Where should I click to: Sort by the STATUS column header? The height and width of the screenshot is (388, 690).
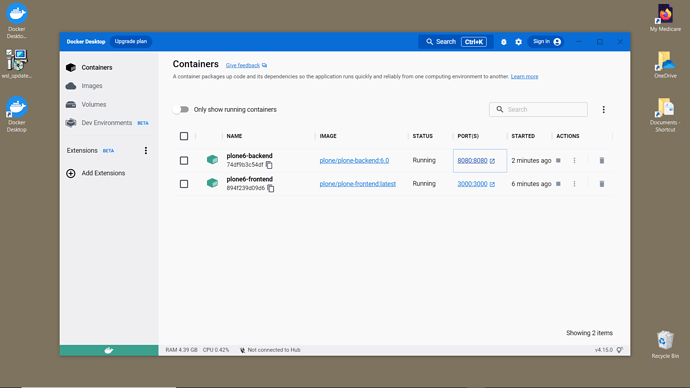coord(422,136)
